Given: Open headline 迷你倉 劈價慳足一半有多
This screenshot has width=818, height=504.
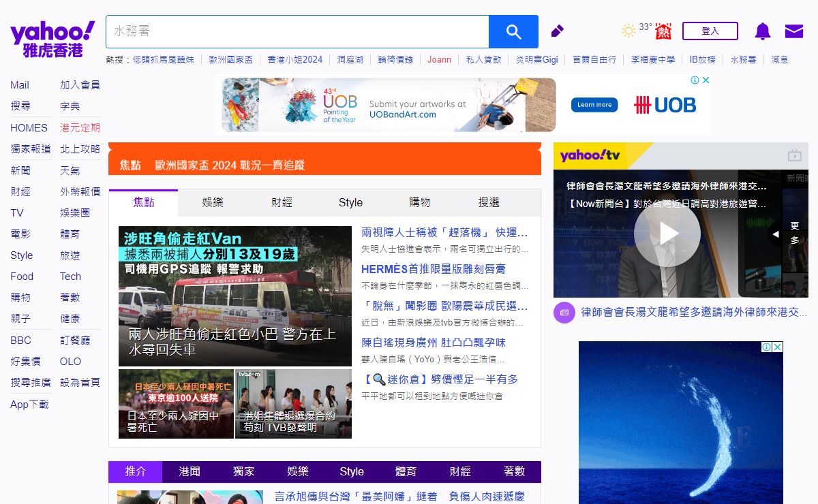Looking at the screenshot, I should point(440,379).
